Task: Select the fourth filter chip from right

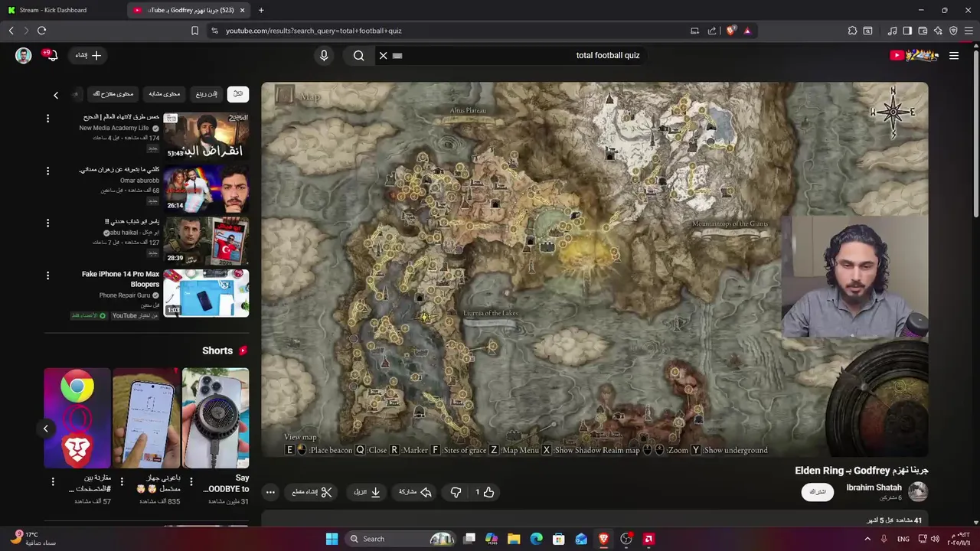Action: 113,94
